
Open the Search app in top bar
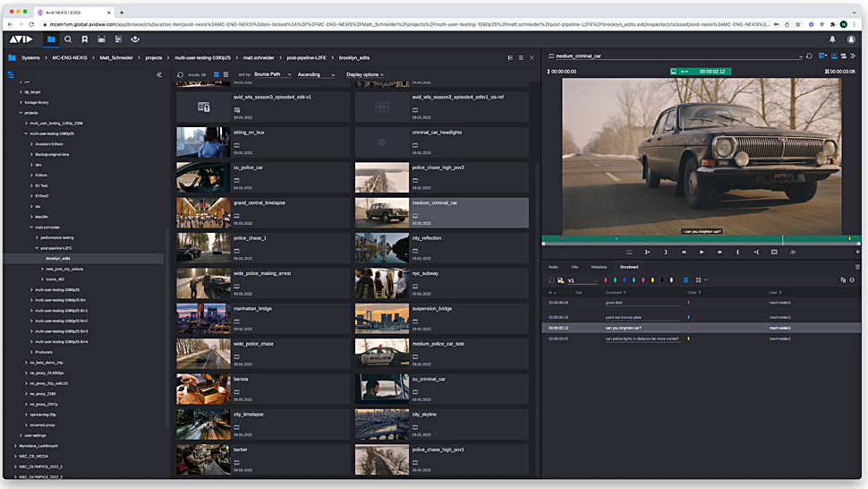click(68, 39)
